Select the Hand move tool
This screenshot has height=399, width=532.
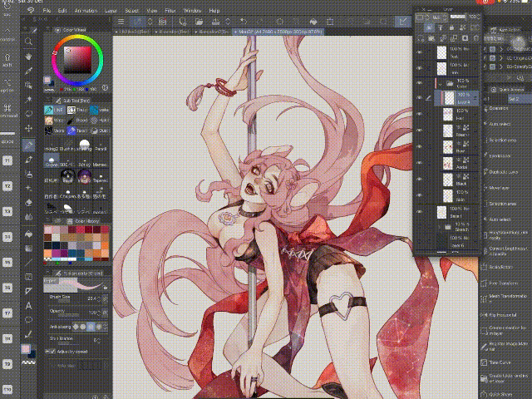pos(28,56)
